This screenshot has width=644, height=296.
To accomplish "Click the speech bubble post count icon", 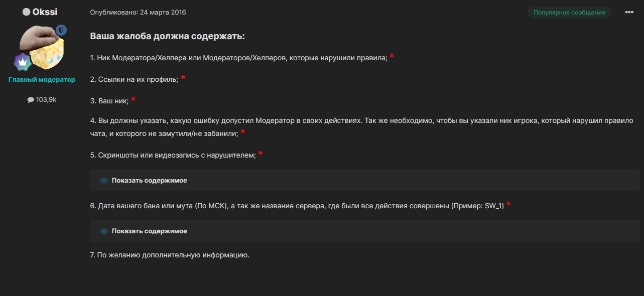I will pos(31,100).
